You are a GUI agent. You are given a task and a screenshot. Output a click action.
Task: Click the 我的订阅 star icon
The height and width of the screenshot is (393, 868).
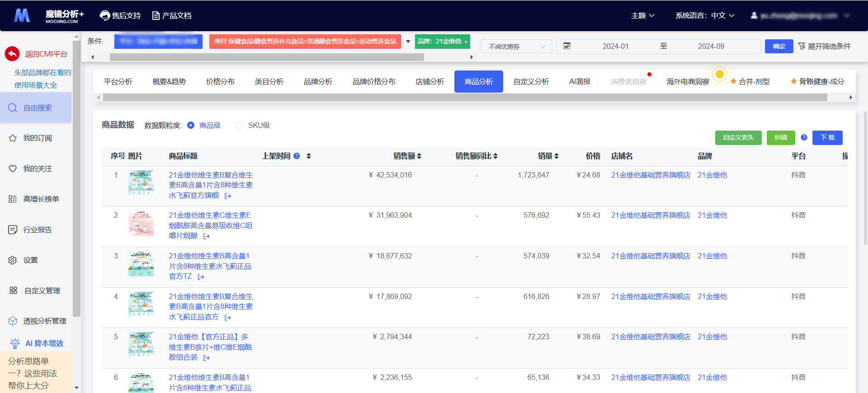click(x=13, y=138)
